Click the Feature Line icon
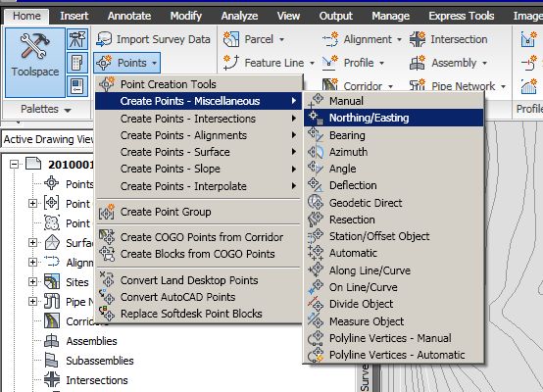The image size is (543, 392). click(231, 63)
